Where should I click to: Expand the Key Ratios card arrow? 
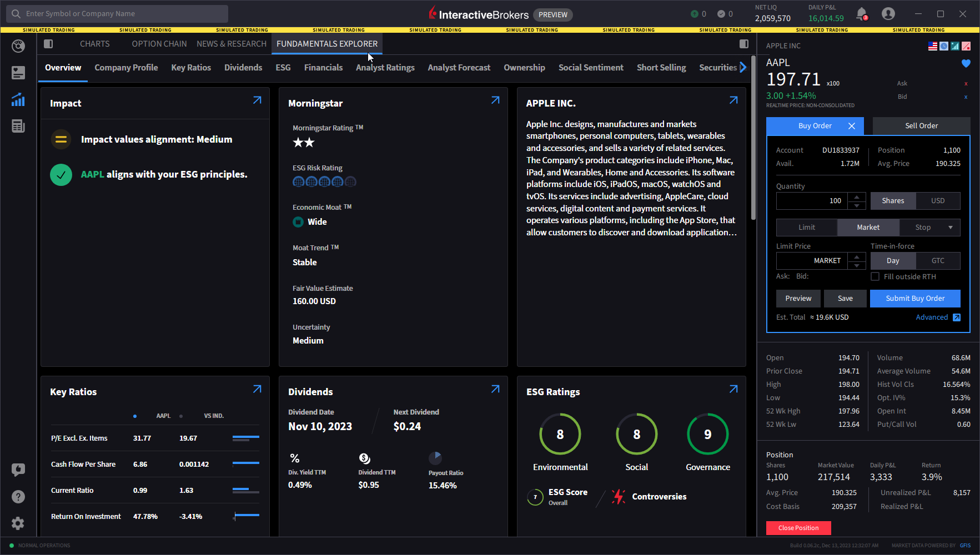coord(257,389)
